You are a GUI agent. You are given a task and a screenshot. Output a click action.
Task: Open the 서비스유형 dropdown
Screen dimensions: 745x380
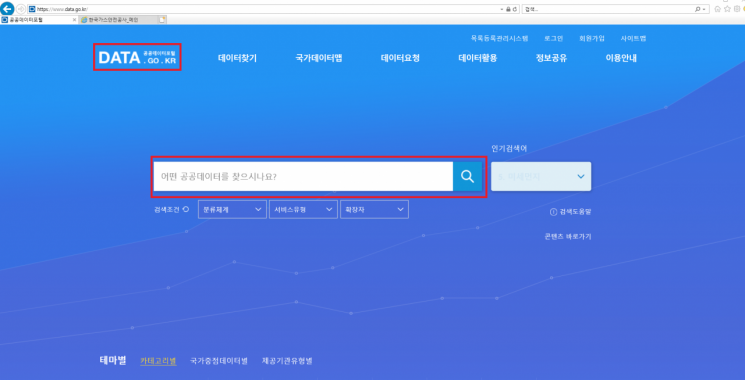[303, 209]
